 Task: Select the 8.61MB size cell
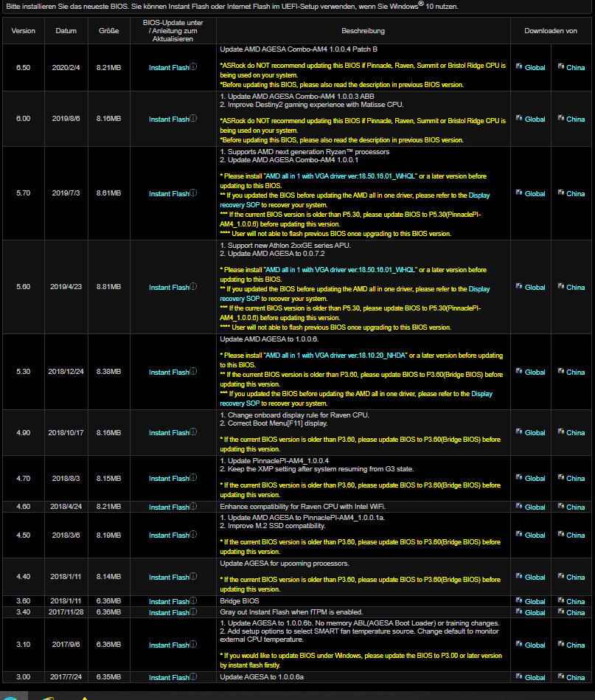pos(108,193)
